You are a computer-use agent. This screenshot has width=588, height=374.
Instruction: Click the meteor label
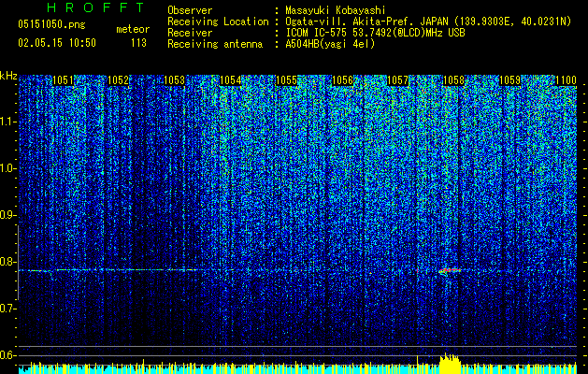pyautogui.click(x=133, y=29)
